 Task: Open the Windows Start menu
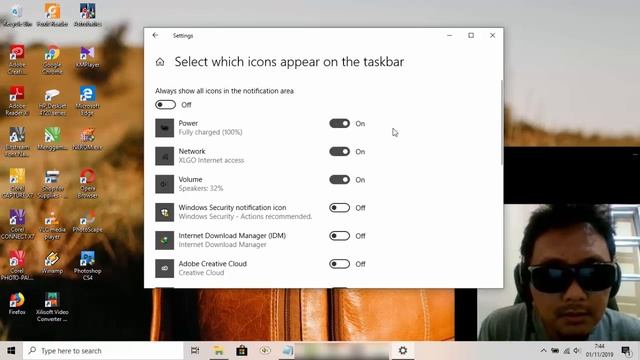coord(11,351)
